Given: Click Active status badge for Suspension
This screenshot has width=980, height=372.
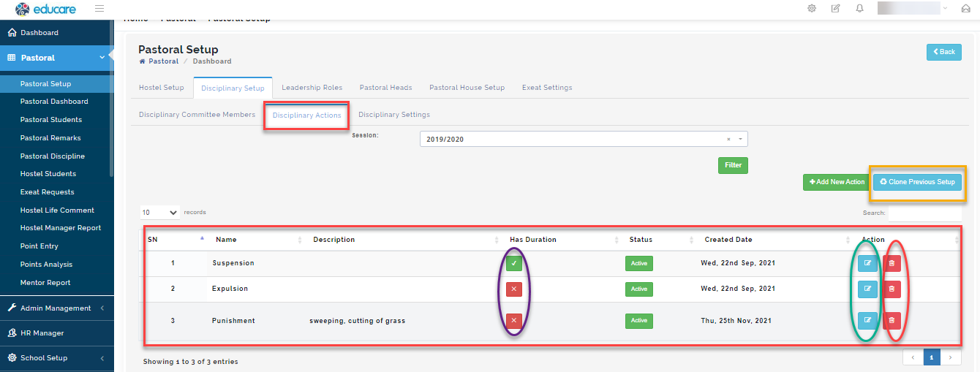Looking at the screenshot, I should point(639,263).
